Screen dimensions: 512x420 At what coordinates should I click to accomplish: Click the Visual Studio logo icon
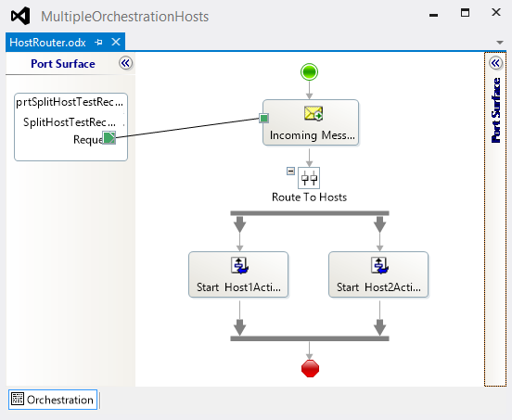pyautogui.click(x=20, y=16)
